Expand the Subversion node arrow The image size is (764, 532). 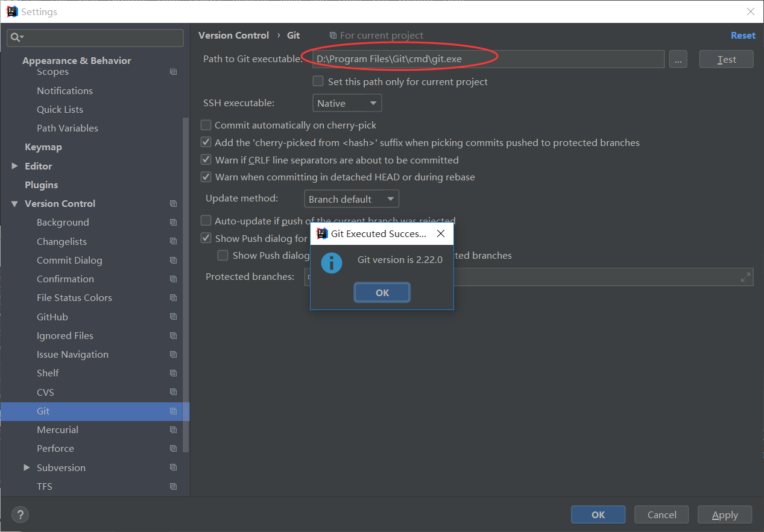point(27,467)
